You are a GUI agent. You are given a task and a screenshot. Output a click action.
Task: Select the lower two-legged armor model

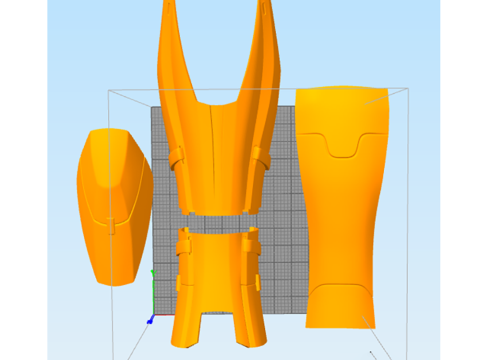point(218,287)
